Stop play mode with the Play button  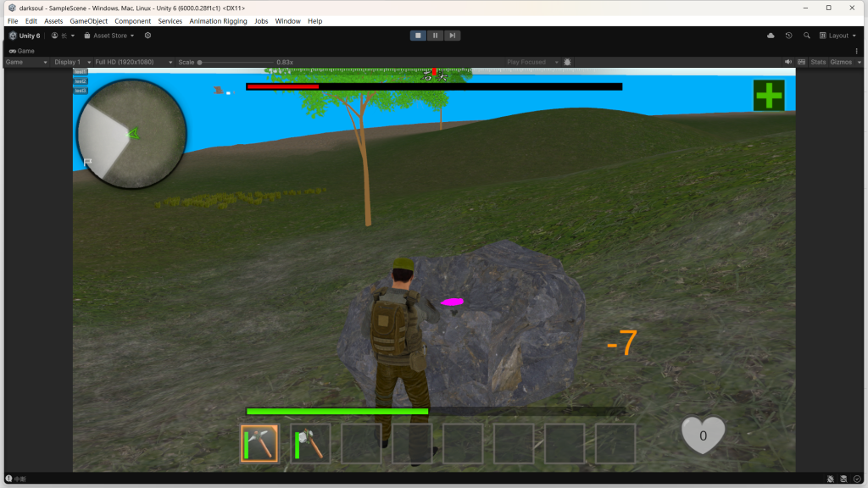418,36
